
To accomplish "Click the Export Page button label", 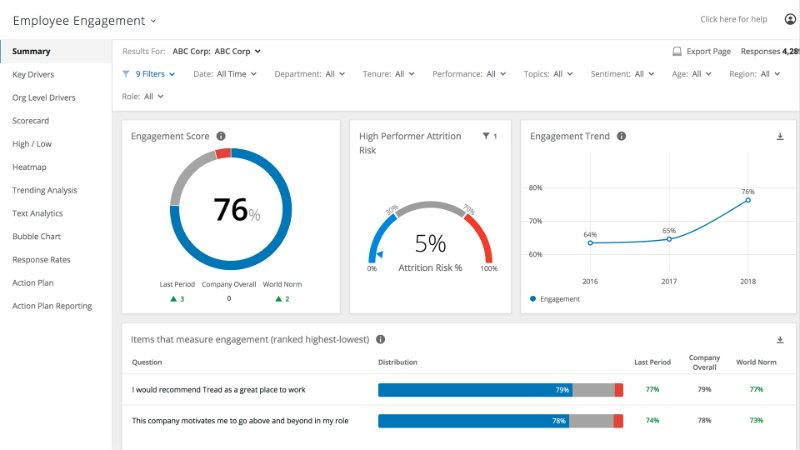I will (x=707, y=50).
